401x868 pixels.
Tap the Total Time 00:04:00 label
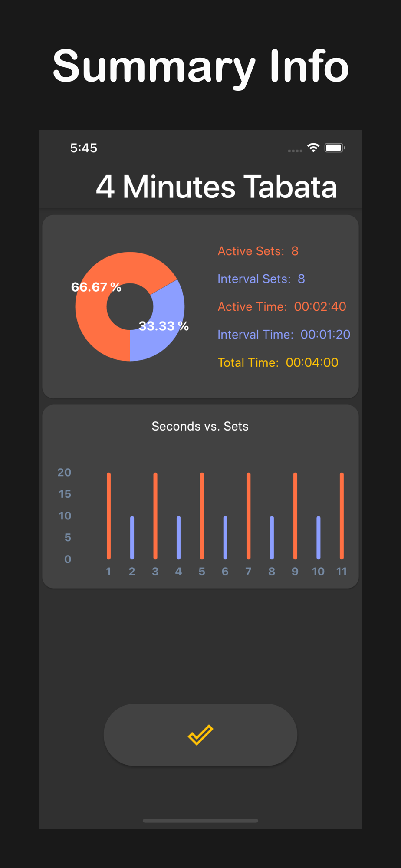coord(278,362)
